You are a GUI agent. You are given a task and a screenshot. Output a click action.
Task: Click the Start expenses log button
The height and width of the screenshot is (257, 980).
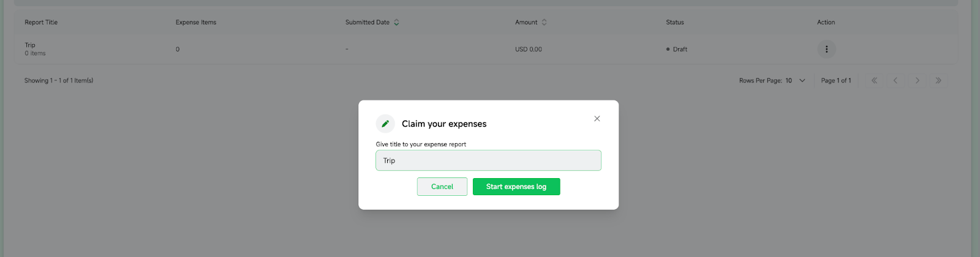pos(516,187)
